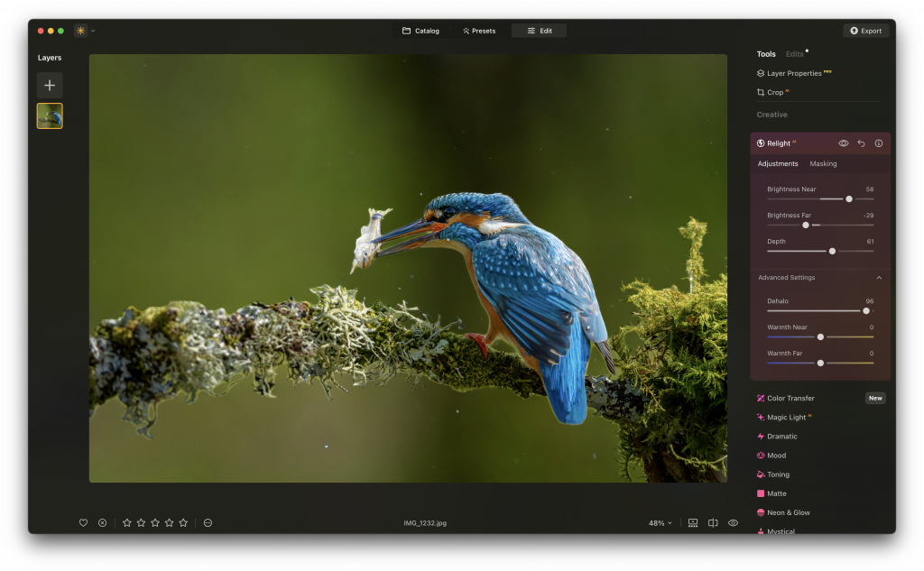
Task: Click the Brightness Far slider handle
Action: (x=806, y=226)
